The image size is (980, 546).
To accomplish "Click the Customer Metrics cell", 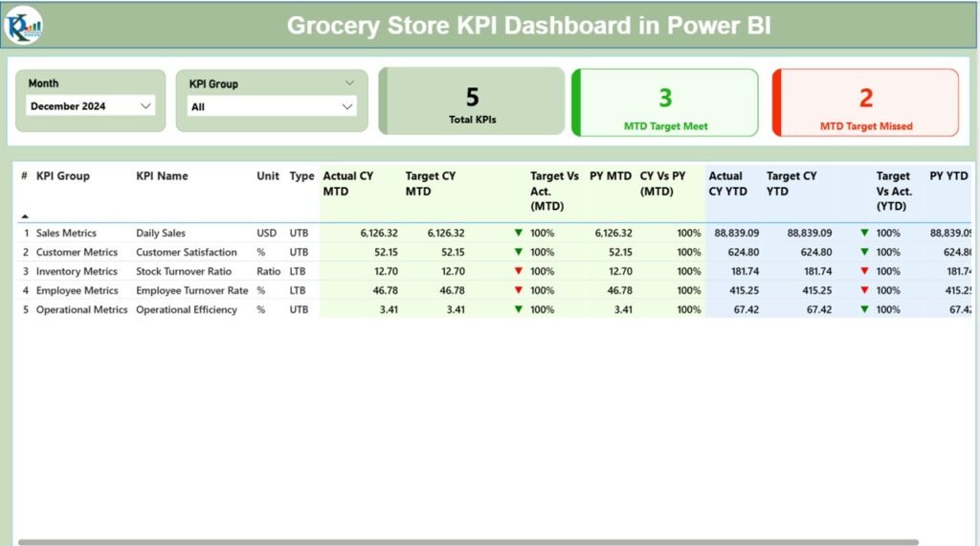I will [77, 252].
